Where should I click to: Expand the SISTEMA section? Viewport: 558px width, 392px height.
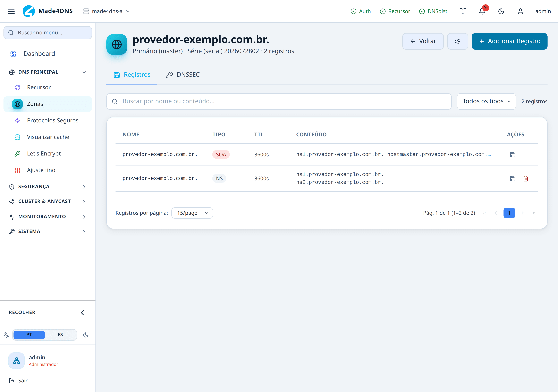tap(48, 231)
